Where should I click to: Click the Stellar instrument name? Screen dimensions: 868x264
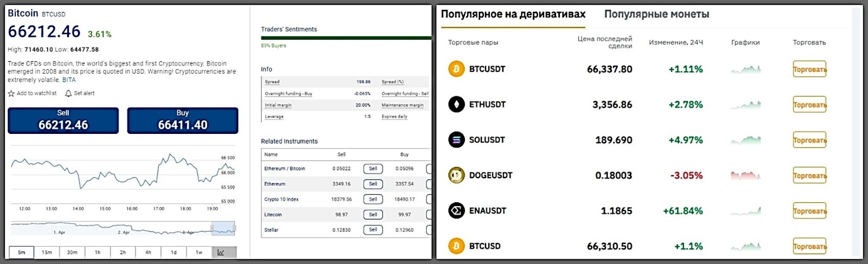pos(271,230)
